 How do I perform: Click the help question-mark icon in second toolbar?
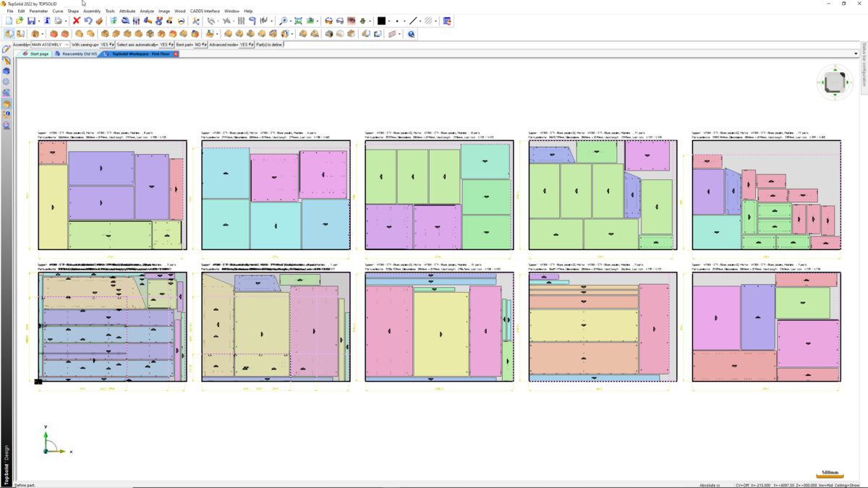click(x=411, y=34)
